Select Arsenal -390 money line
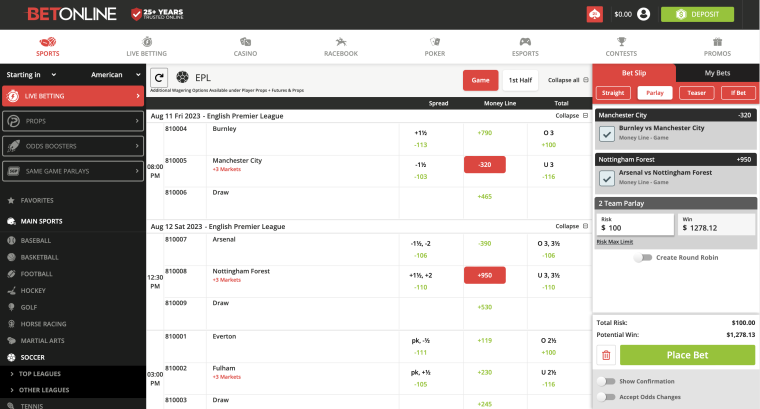Screen dimensions: 760x409 pyautogui.click(x=485, y=243)
